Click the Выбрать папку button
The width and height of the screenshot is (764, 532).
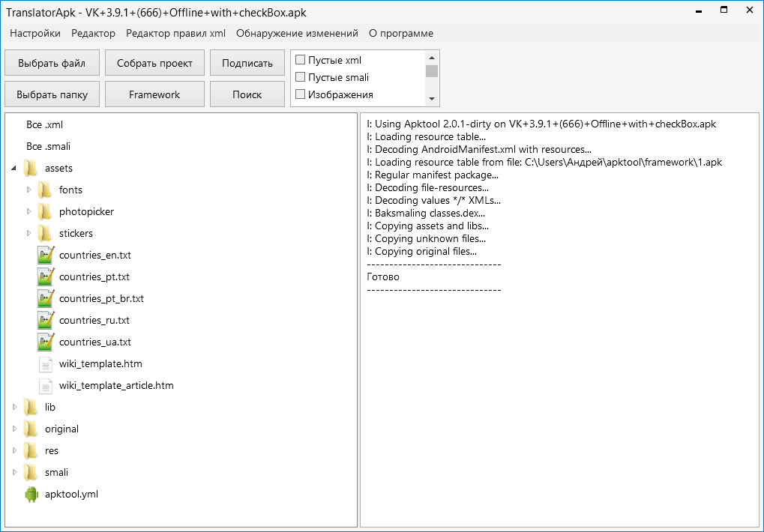click(52, 94)
